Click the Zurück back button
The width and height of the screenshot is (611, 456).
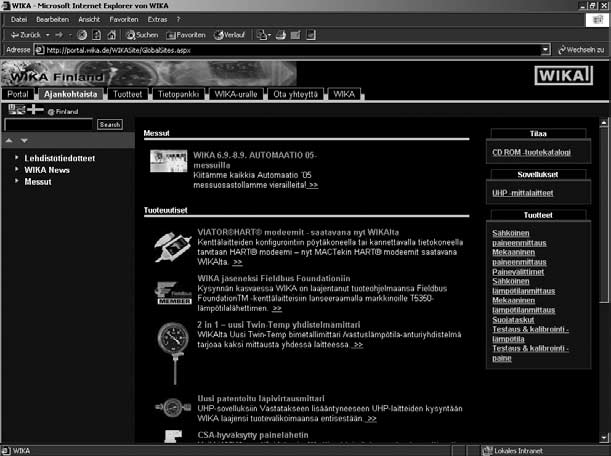[25, 35]
